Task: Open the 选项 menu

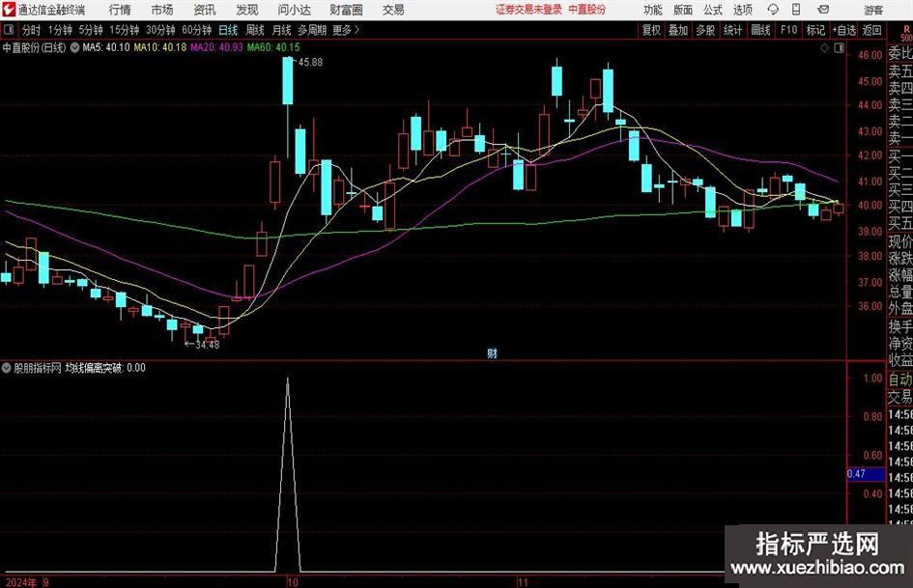Action: [742, 10]
